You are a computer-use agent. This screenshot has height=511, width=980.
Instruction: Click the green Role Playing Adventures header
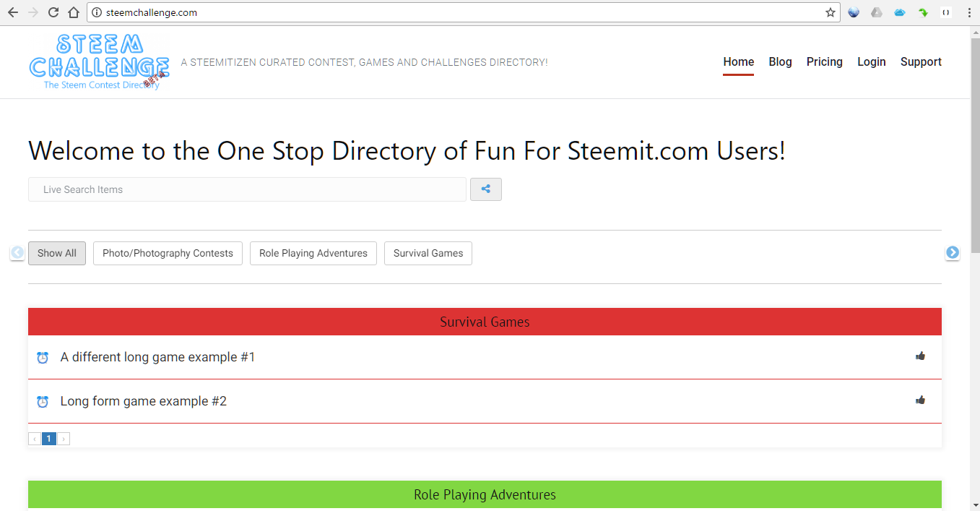[x=485, y=495]
